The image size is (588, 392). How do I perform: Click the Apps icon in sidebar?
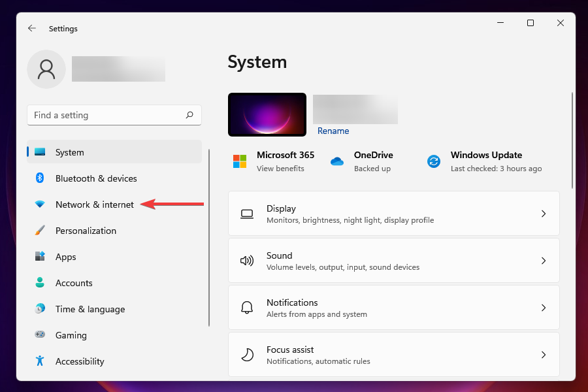40,257
